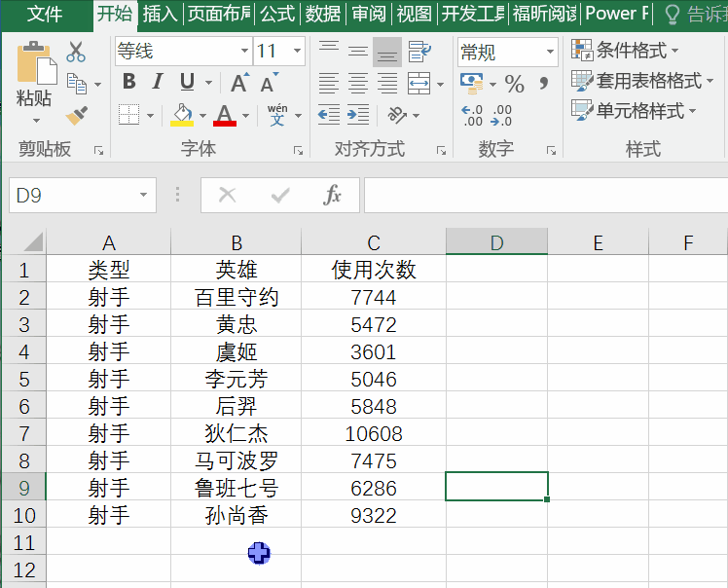Toggle Bold formatting
Image resolution: width=728 pixels, height=588 pixels.
click(x=128, y=83)
